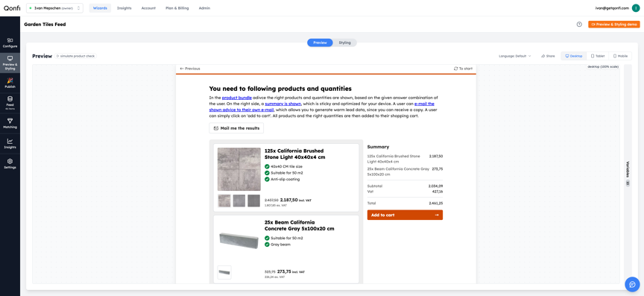Click the simulate product check button
The width and height of the screenshot is (644, 296).
point(76,56)
